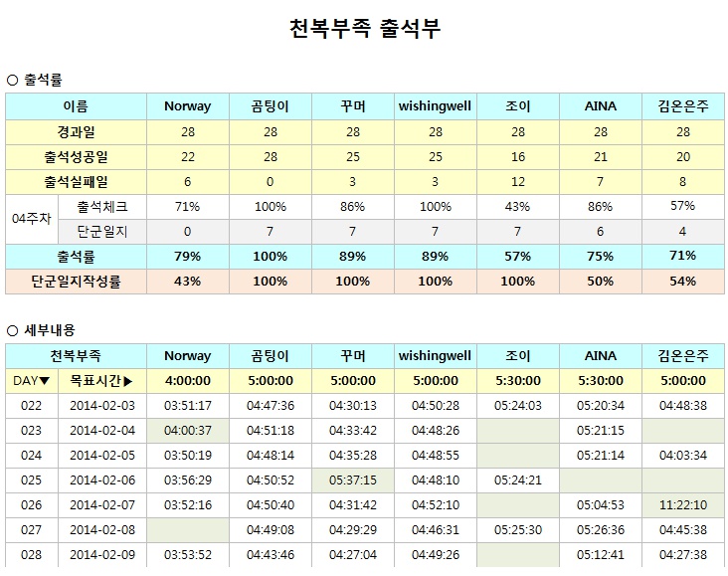Image resolution: width=728 pixels, height=576 pixels.
Task: Select the time cell 05:12:41
Action: coord(601,555)
